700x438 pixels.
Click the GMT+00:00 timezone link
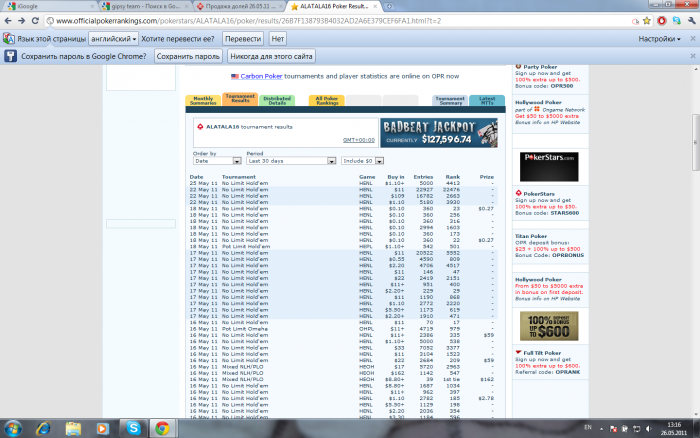pyautogui.click(x=358, y=140)
